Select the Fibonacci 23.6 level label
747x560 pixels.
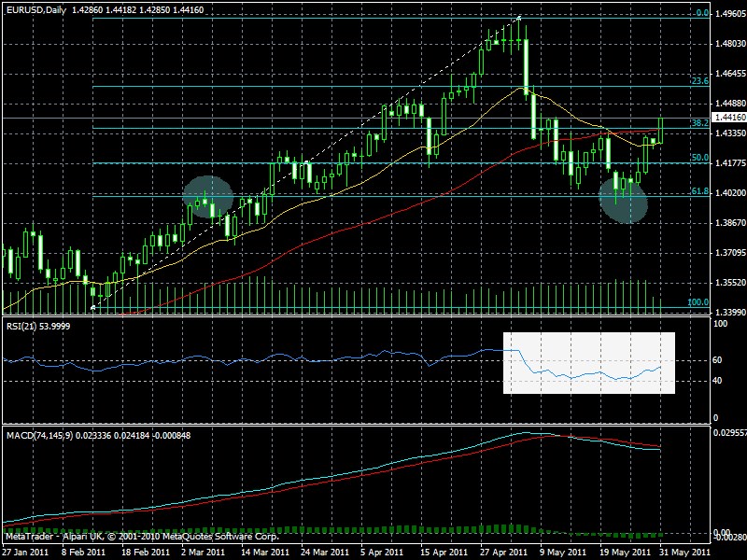pos(699,81)
